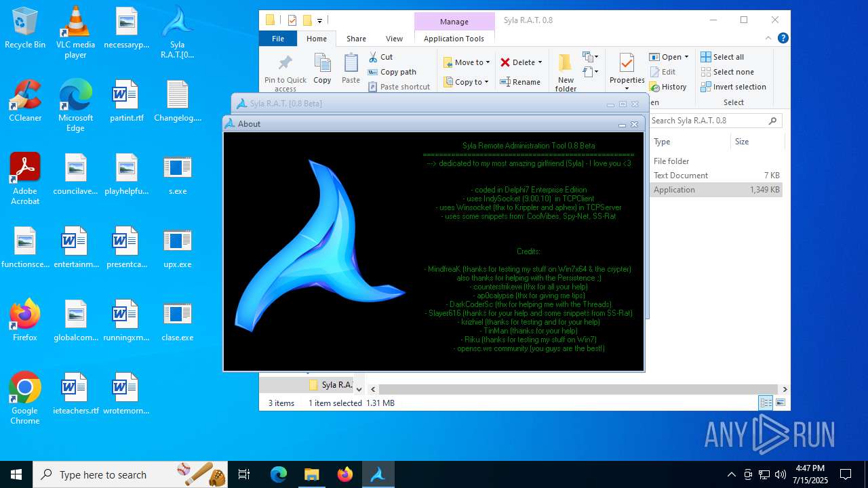Open Firefox desktop shortcut
The image size is (868, 488).
pyautogui.click(x=25, y=321)
